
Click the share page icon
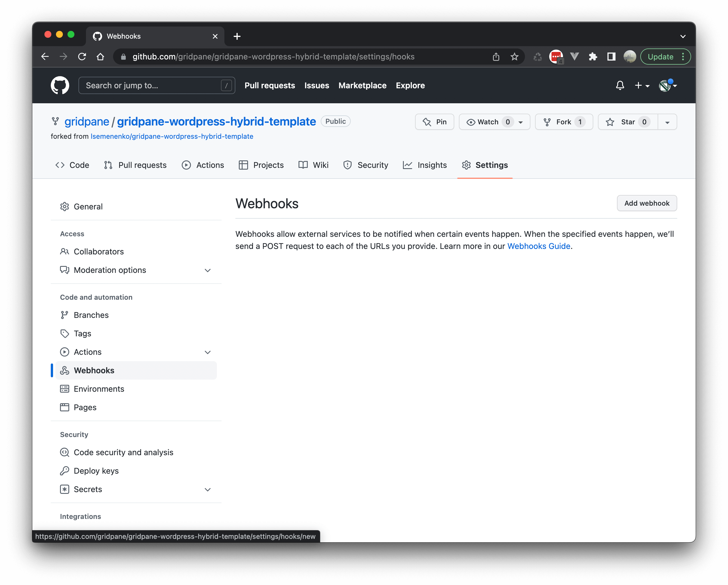(x=496, y=57)
